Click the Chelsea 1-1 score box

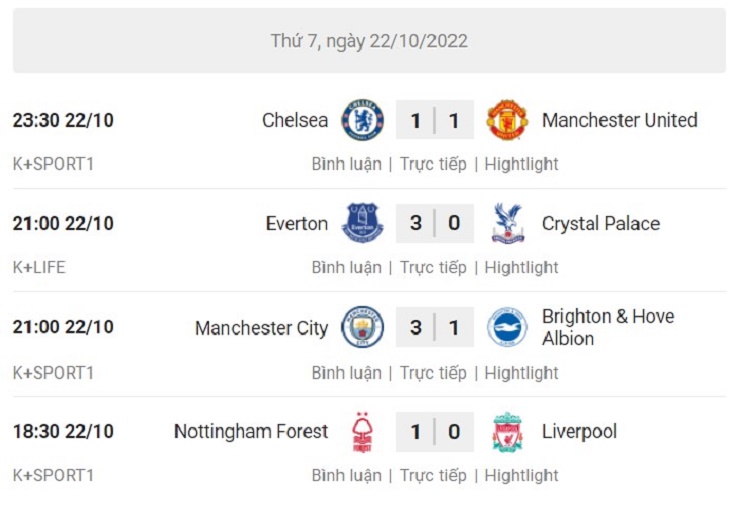point(434,121)
